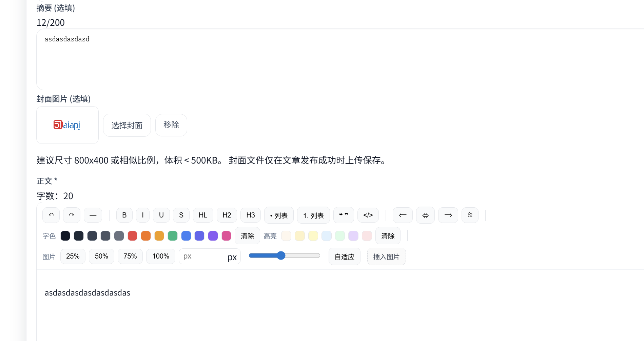Click the 51aiapi cover image thumbnail
This screenshot has width=644, height=341.
67,125
